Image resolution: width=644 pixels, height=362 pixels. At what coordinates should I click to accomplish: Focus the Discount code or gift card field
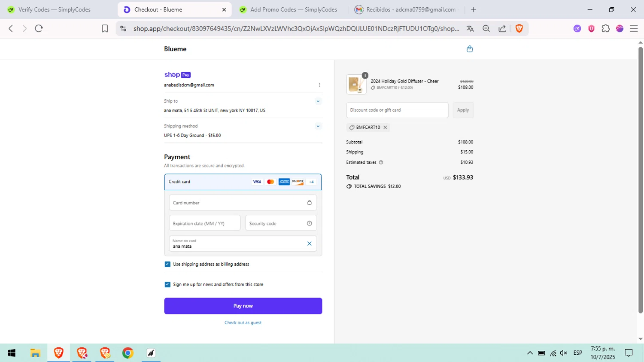[x=397, y=110]
